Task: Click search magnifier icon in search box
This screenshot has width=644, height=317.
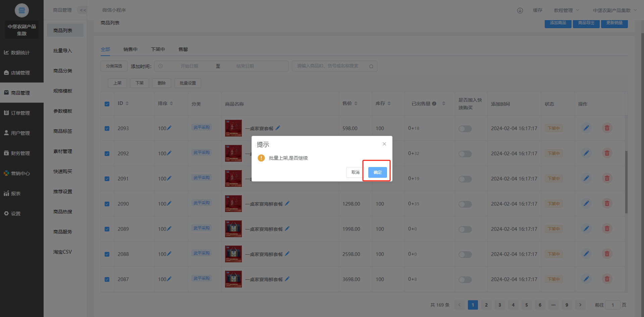Action: point(371,66)
